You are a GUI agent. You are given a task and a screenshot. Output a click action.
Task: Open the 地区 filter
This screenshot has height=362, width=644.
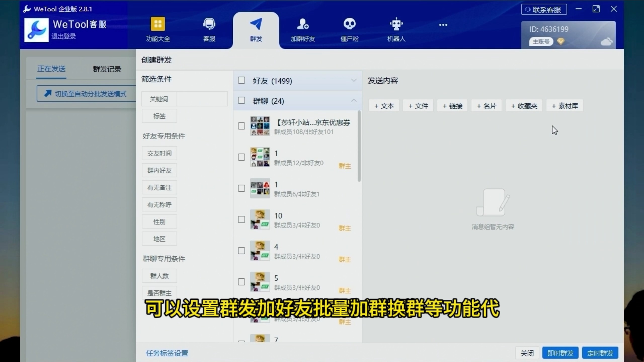pyautogui.click(x=159, y=239)
